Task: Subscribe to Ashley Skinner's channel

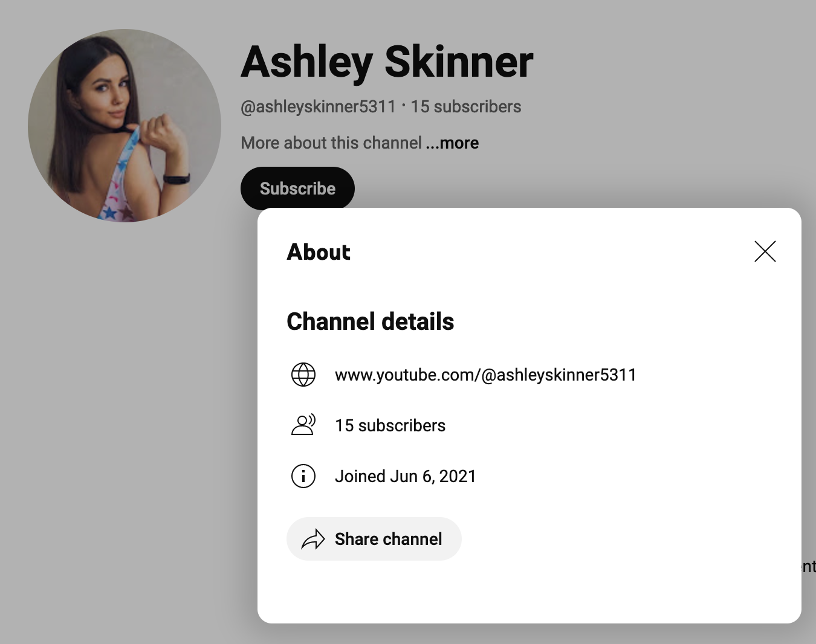Action: coord(297,188)
